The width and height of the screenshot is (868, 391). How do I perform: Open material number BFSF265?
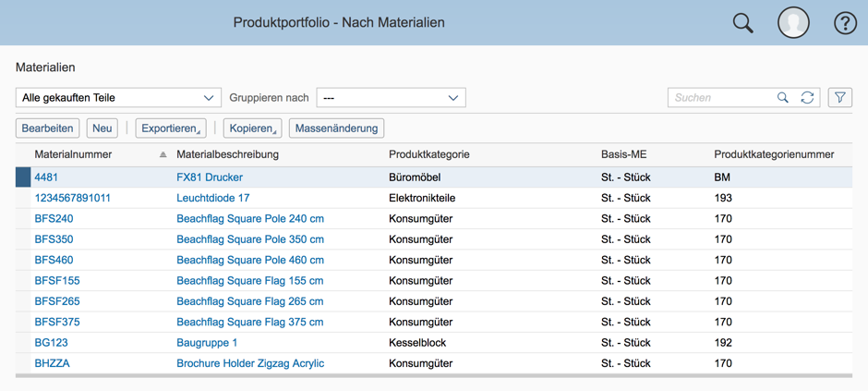tap(57, 301)
